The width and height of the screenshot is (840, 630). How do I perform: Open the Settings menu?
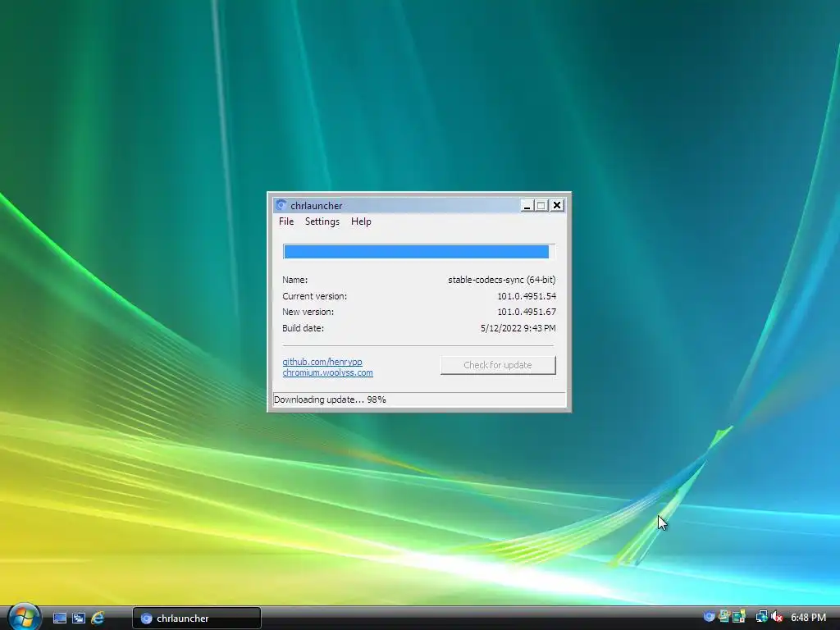(x=322, y=221)
